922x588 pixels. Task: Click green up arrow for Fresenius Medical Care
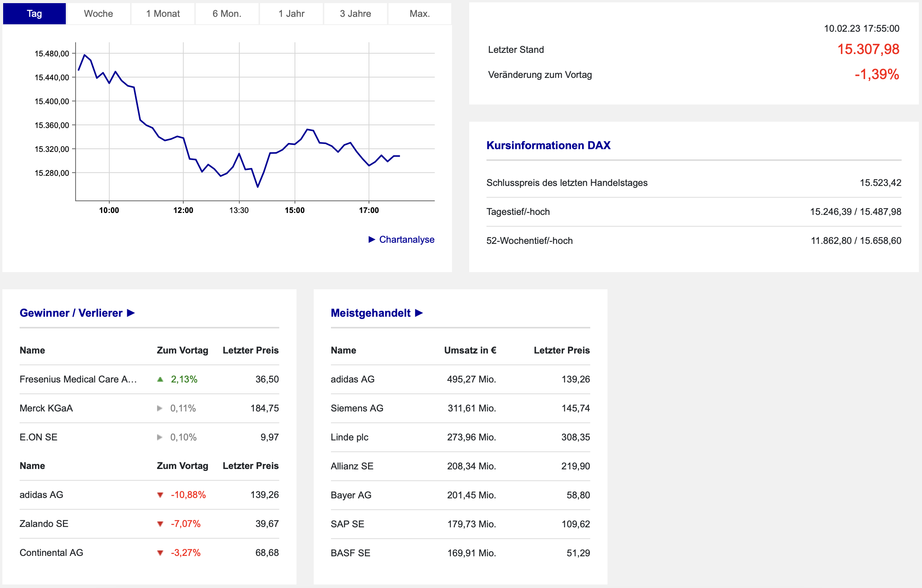pos(160,379)
